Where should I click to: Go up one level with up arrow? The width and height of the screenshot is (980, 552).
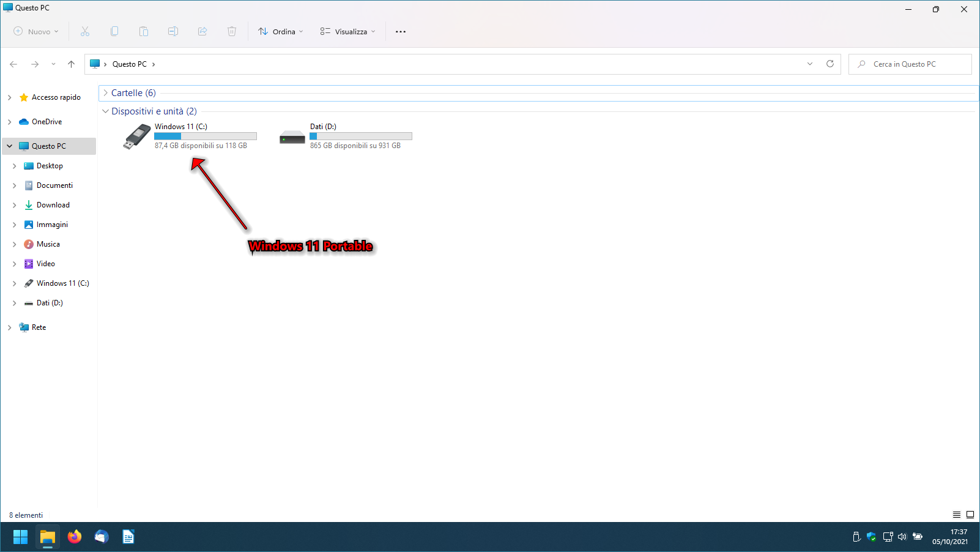[72, 64]
